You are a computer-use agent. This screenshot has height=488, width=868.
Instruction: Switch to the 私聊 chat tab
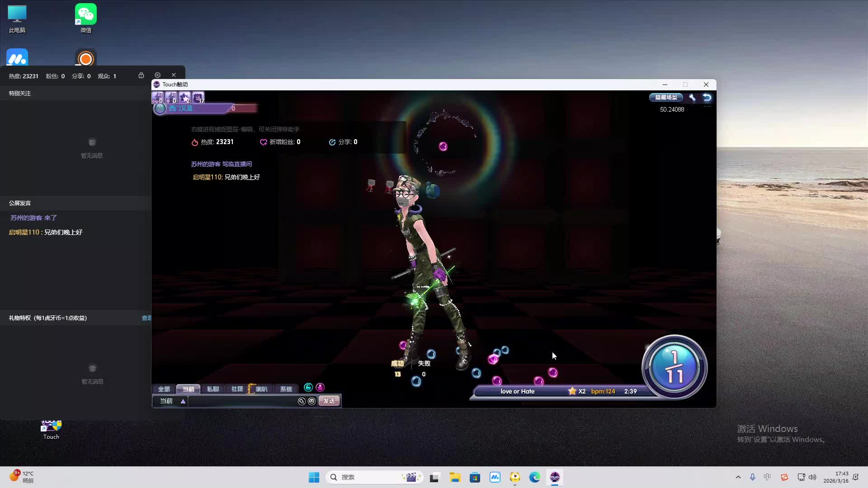pos(212,389)
